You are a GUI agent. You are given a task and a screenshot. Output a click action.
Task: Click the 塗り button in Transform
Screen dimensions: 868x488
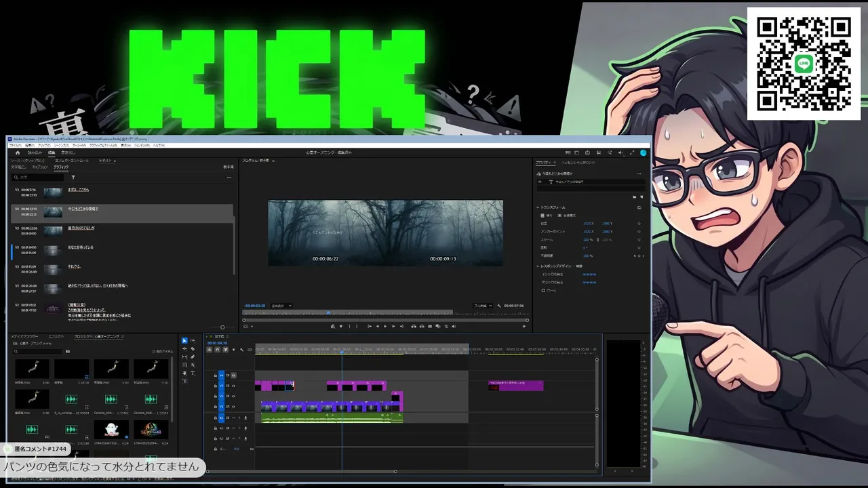tap(547, 216)
